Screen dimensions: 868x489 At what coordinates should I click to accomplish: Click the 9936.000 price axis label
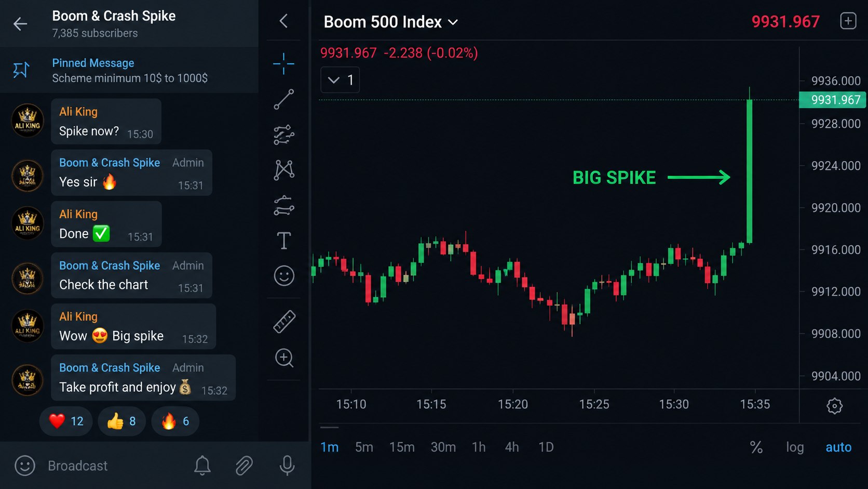point(836,81)
